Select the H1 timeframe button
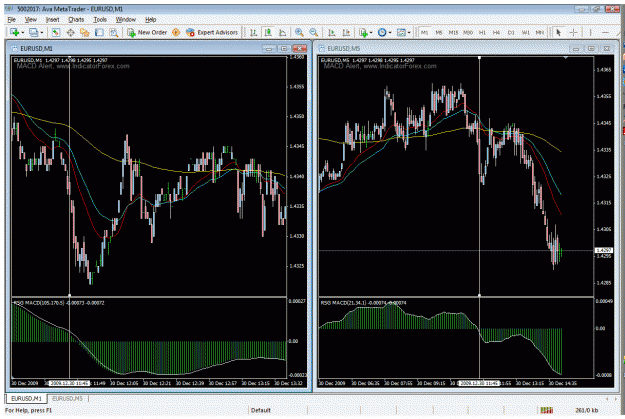This screenshot has height=419, width=625. click(482, 32)
